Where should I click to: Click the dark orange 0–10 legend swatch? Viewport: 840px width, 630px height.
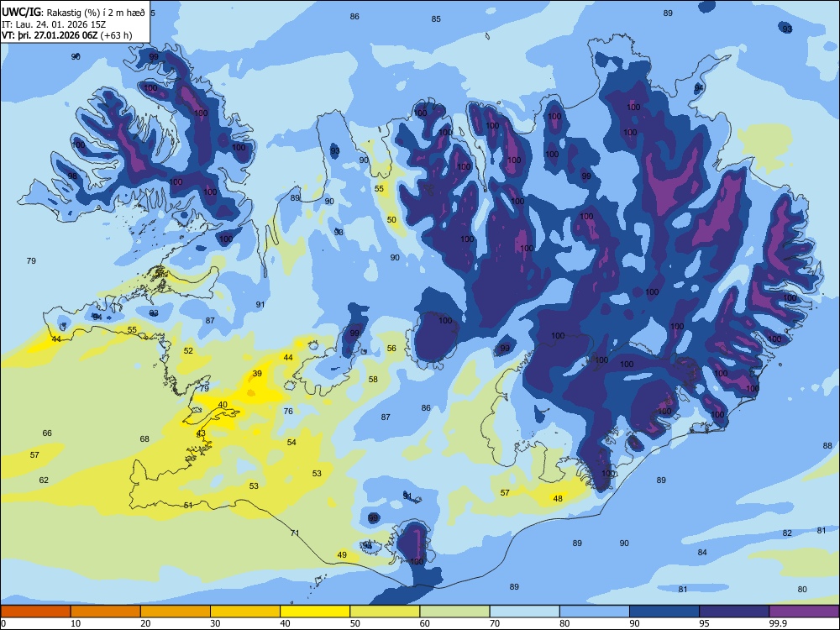[x=35, y=612]
